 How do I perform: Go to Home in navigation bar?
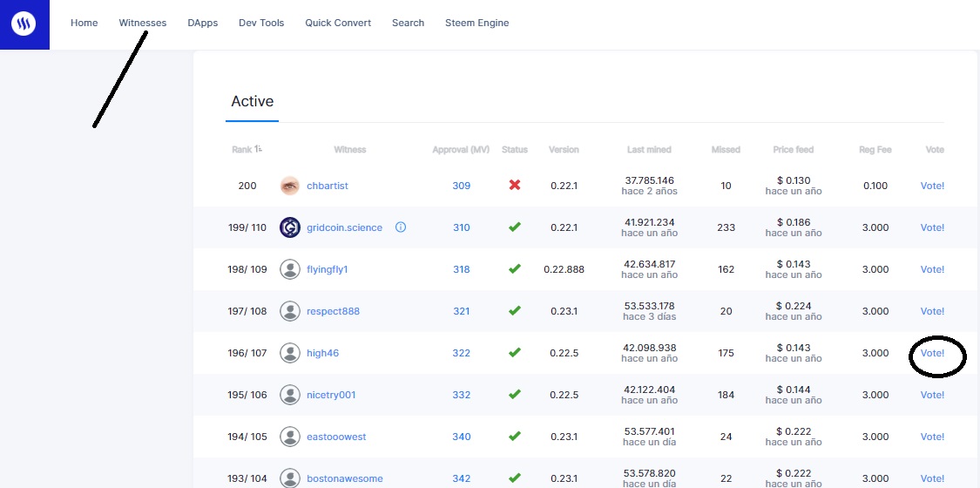point(84,23)
